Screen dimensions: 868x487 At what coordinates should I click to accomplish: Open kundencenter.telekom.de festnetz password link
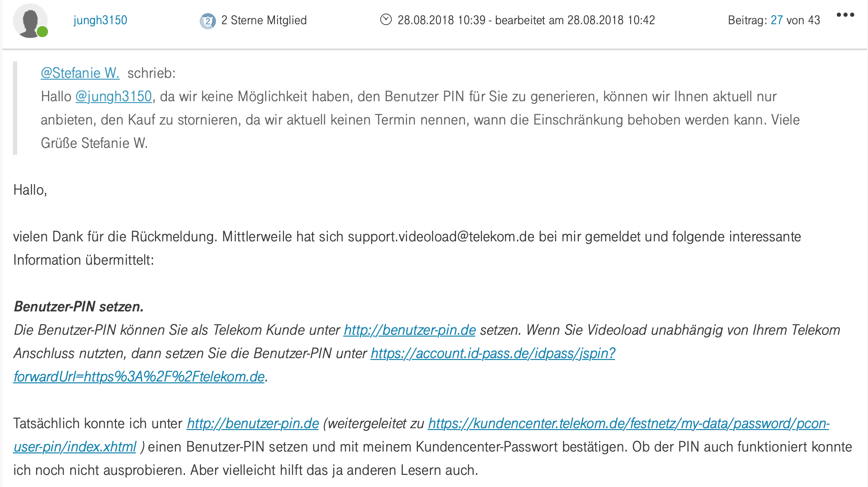[x=629, y=423]
